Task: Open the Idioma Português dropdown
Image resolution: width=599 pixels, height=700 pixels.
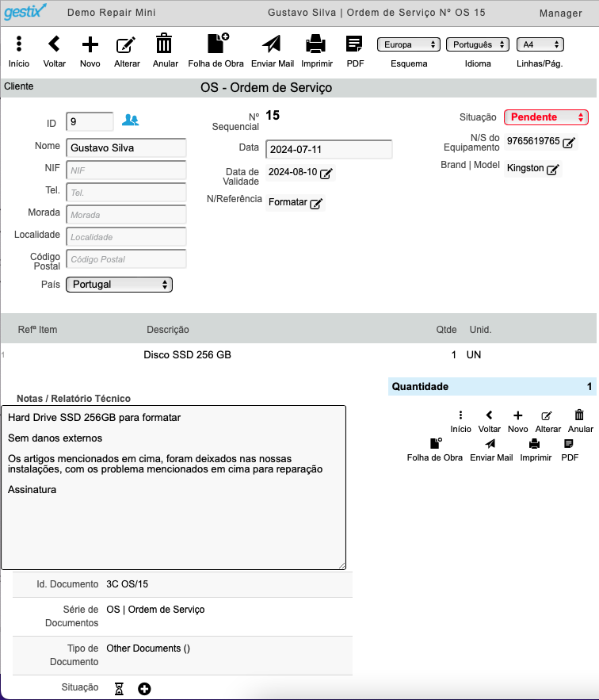Action: [478, 44]
